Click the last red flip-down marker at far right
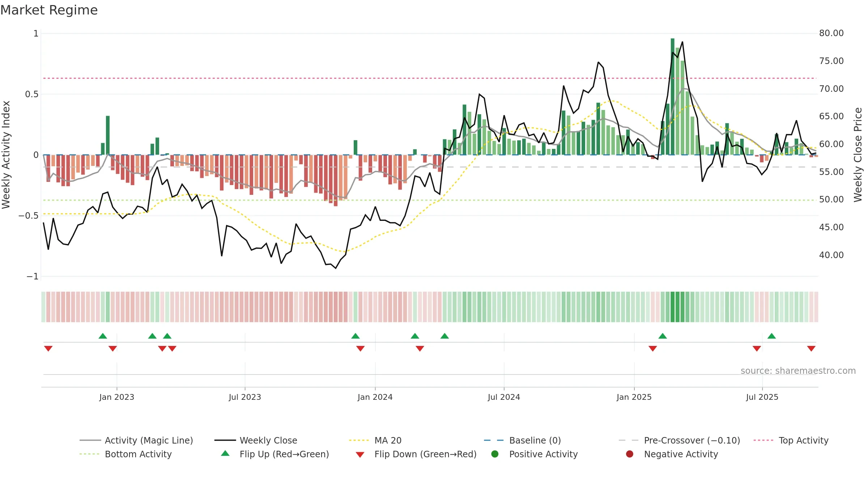This screenshot has height=488, width=868. click(x=811, y=348)
